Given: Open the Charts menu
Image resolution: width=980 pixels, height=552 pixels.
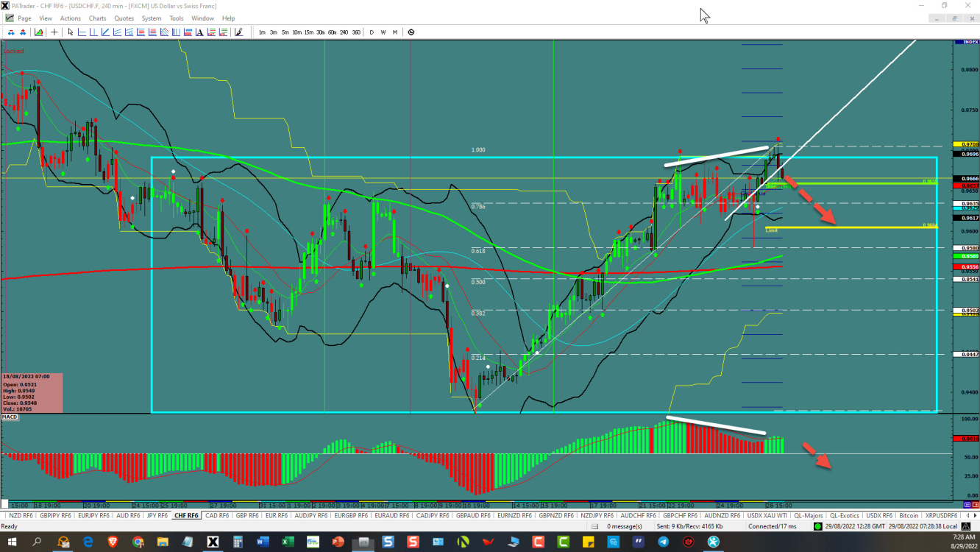Looking at the screenshot, I should [x=97, y=18].
